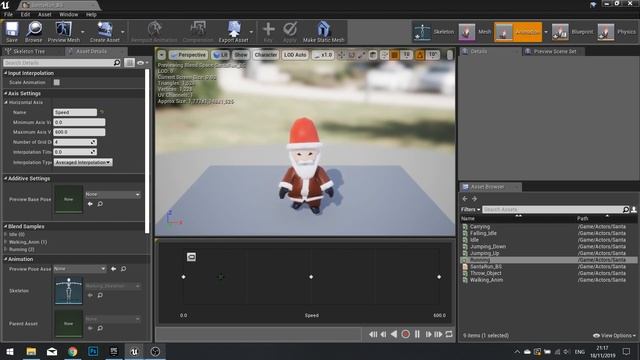Open the Windows notification center
Viewport: 640px width, 360px height.
pyautogui.click(x=626, y=351)
